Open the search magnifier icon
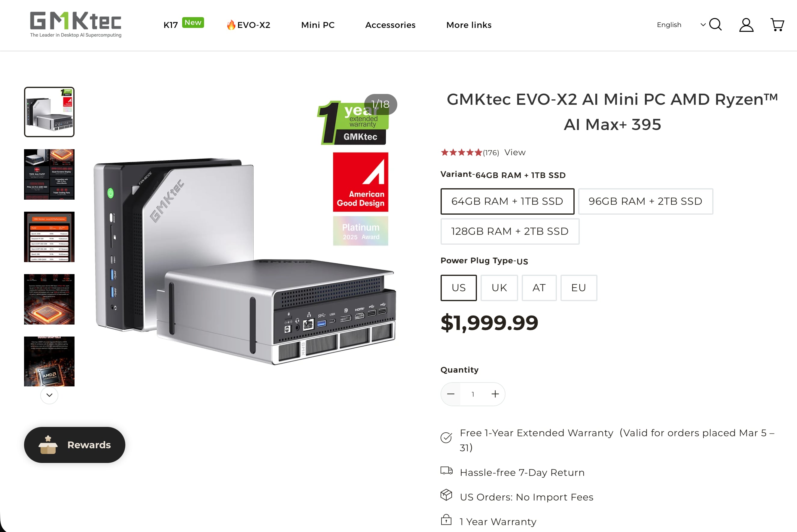Screen dimensions: 797x532 click(x=715, y=24)
